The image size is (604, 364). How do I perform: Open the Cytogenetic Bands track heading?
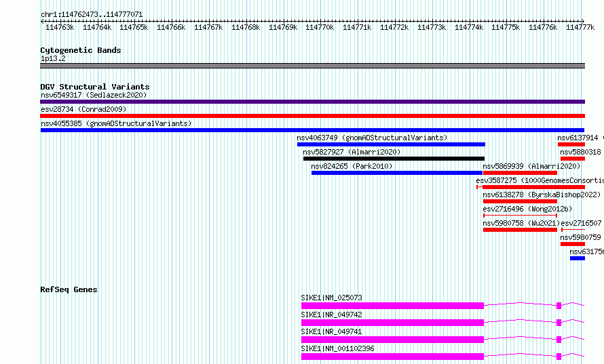[81, 50]
